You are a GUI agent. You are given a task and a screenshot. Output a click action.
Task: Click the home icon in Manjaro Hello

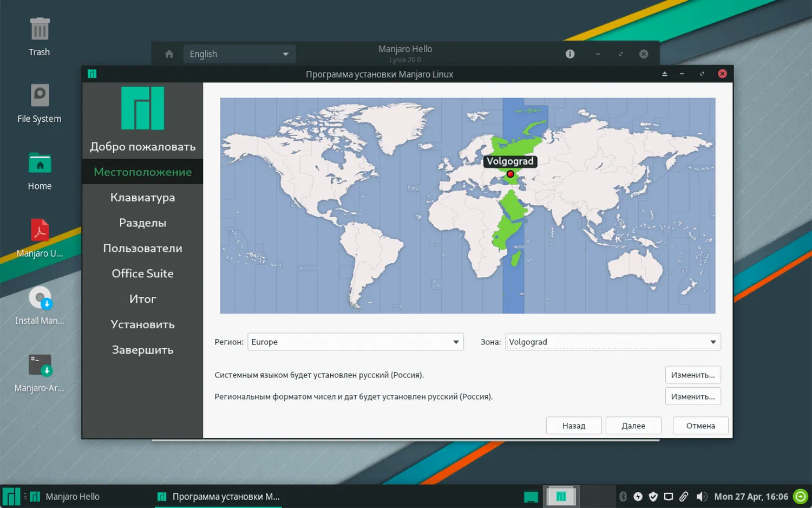coord(169,54)
